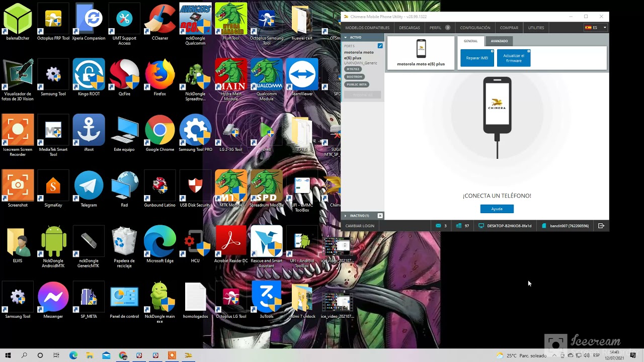The height and width of the screenshot is (362, 644).
Task: Select the Firefox desktop icon
Action: pyautogui.click(x=160, y=78)
